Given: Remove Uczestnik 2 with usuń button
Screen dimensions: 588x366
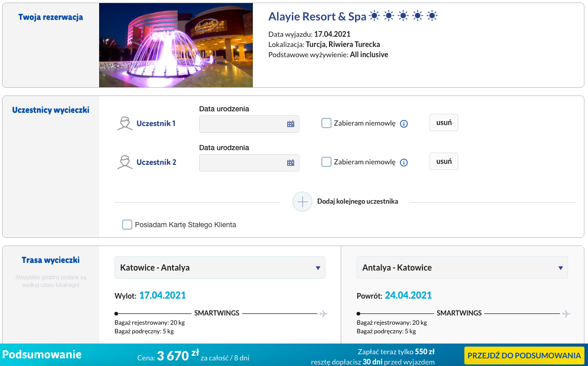Looking at the screenshot, I should tap(443, 161).
